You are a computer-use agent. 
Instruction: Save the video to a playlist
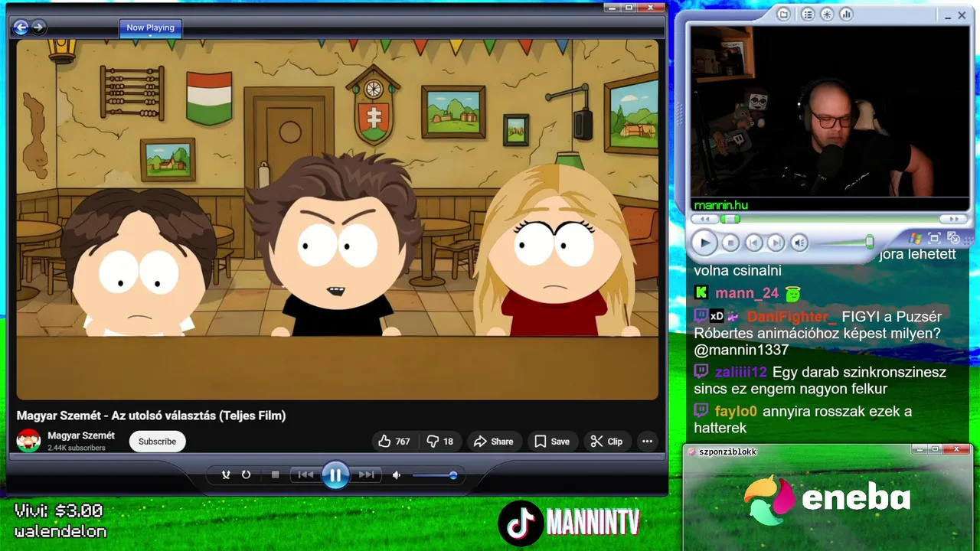pos(552,442)
